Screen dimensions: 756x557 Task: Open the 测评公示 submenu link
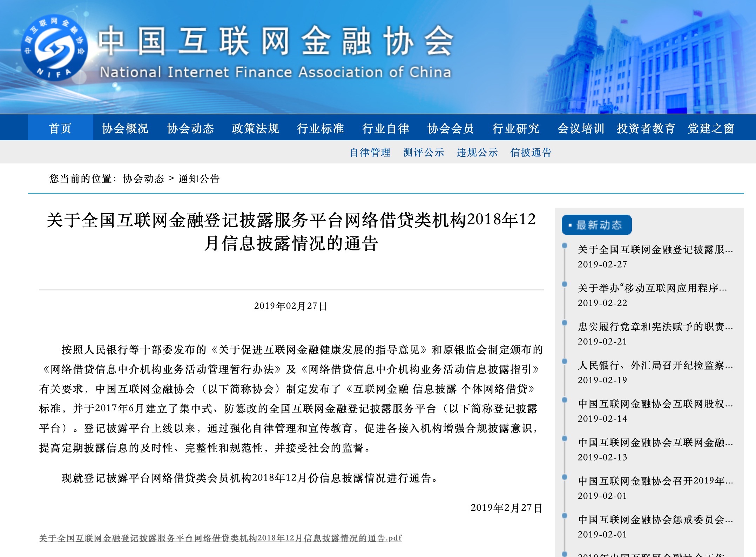pyautogui.click(x=424, y=153)
